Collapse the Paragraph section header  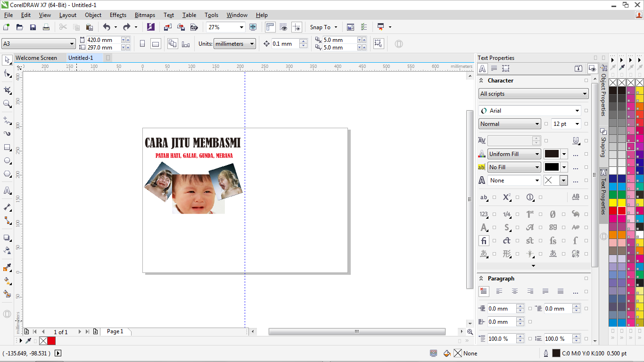481,279
